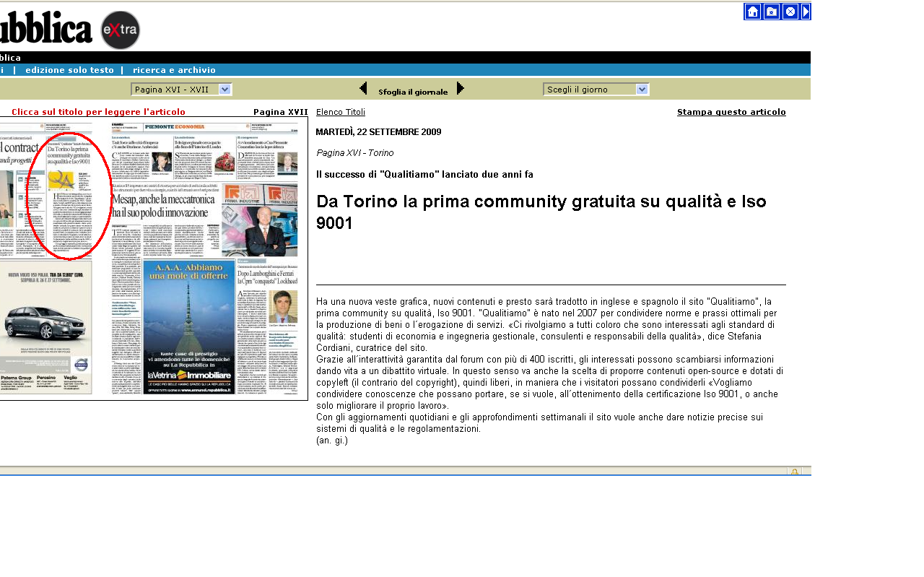Click the 'Da Torino la prima community' article thumbnail
924x577 pixels.
coord(69,195)
